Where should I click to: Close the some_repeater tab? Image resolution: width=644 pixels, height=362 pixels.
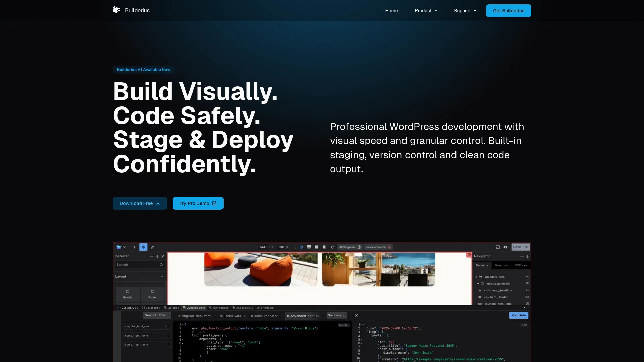pyautogui.click(x=281, y=316)
